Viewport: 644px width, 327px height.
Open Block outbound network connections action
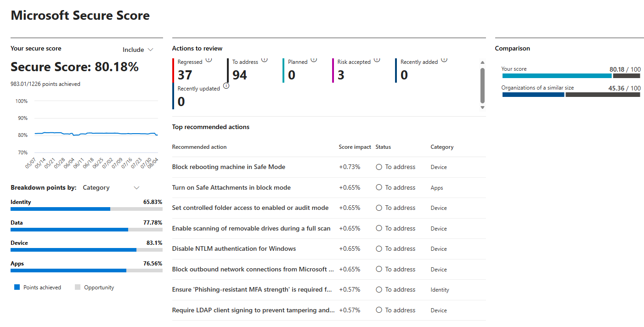[253, 269]
